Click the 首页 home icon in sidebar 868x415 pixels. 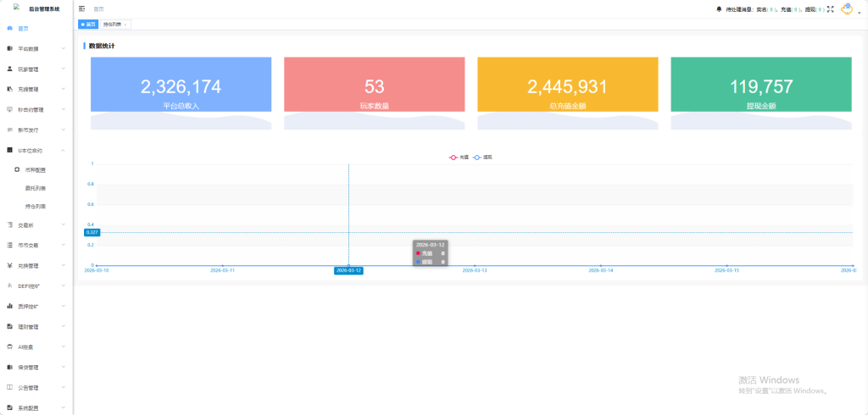click(9, 28)
